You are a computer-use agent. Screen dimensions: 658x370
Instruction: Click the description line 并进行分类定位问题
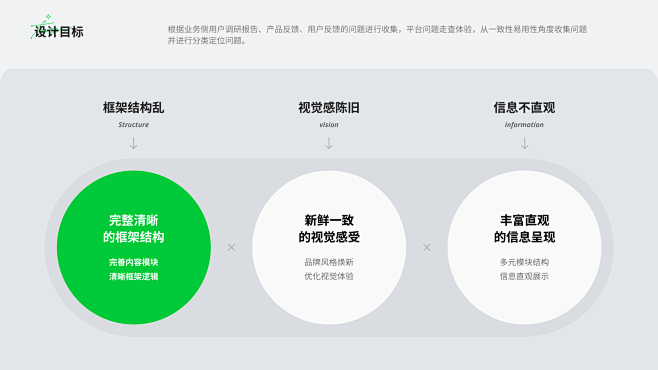[x=207, y=41]
